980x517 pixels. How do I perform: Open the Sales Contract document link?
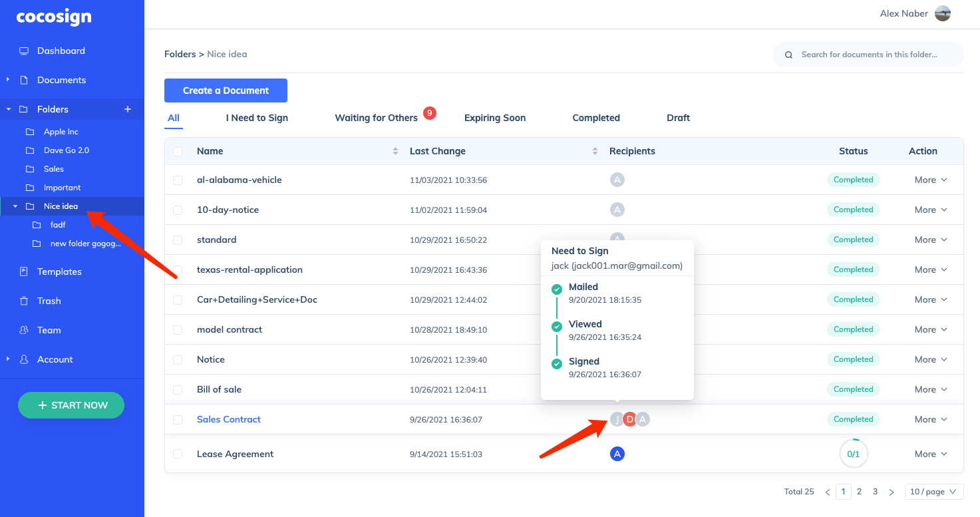tap(229, 419)
